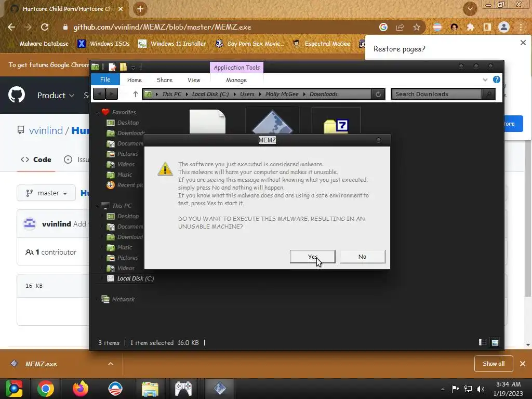Open dropdown arrow after Users breadcrumb
Image resolution: width=532 pixels, height=399 pixels.
coord(260,94)
